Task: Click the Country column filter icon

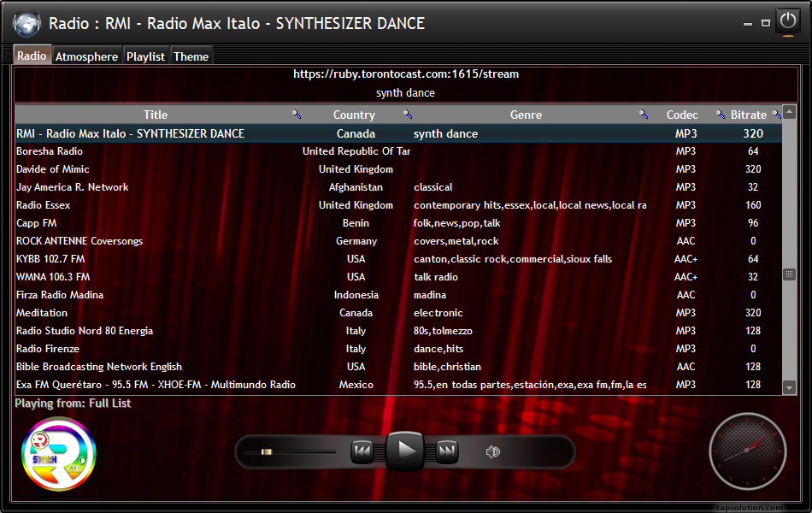Action: coord(408,115)
